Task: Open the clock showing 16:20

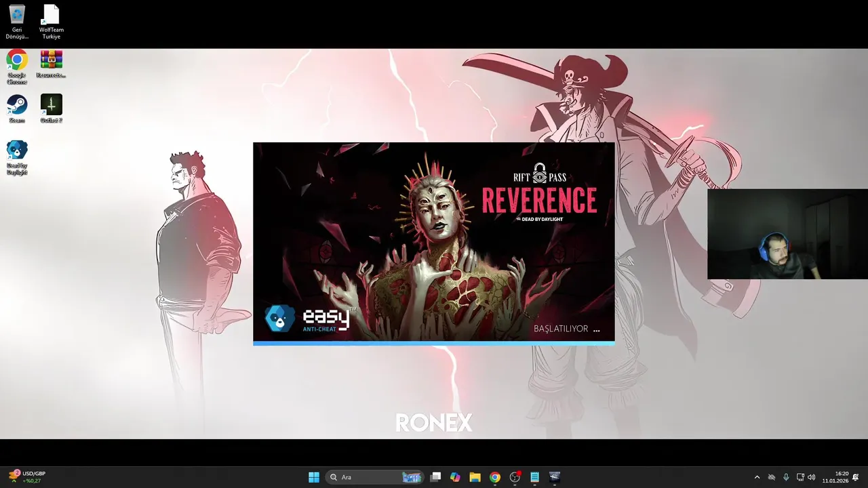Action: 835,477
